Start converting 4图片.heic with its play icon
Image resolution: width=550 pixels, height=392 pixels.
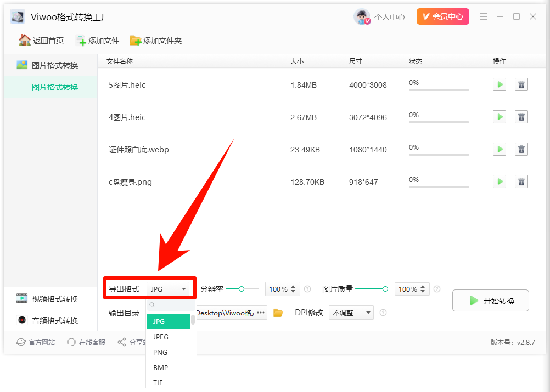(500, 117)
